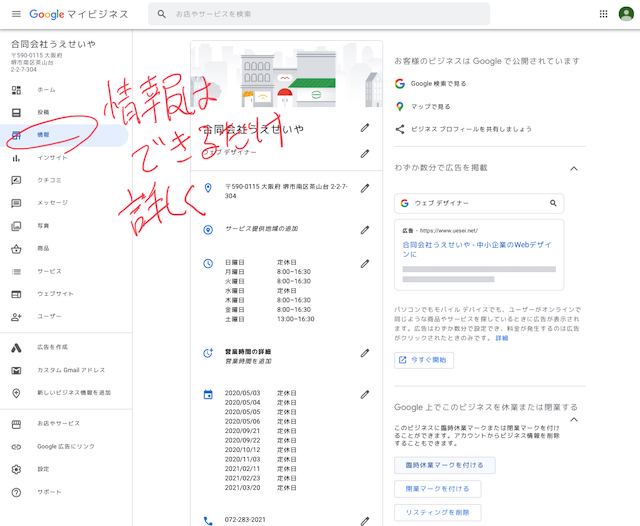Click 臨時休業マークを付ける button
640x526 pixels.
pos(445,465)
